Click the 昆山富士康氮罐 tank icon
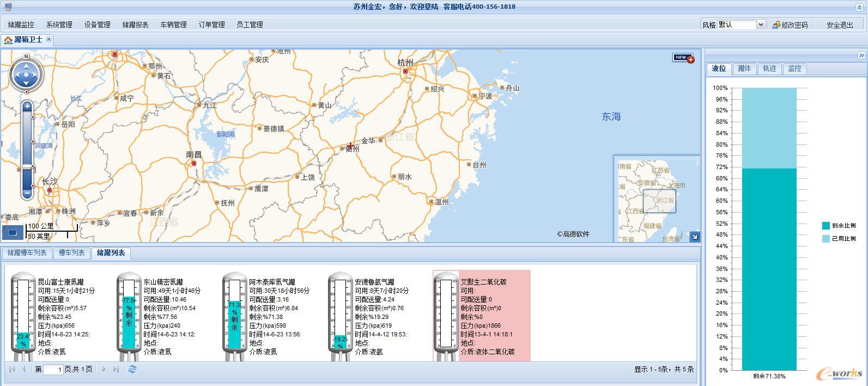The height and width of the screenshot is (386, 868). click(23, 316)
